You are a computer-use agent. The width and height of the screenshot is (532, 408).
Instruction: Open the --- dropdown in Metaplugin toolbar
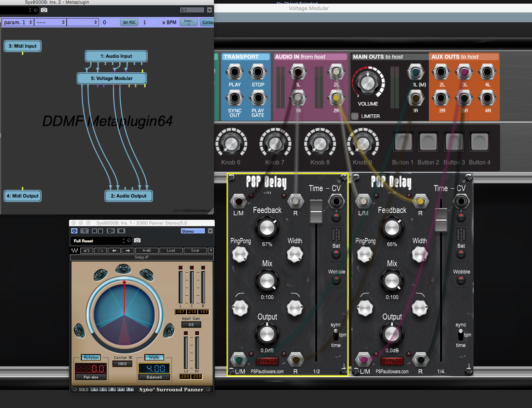click(50, 22)
